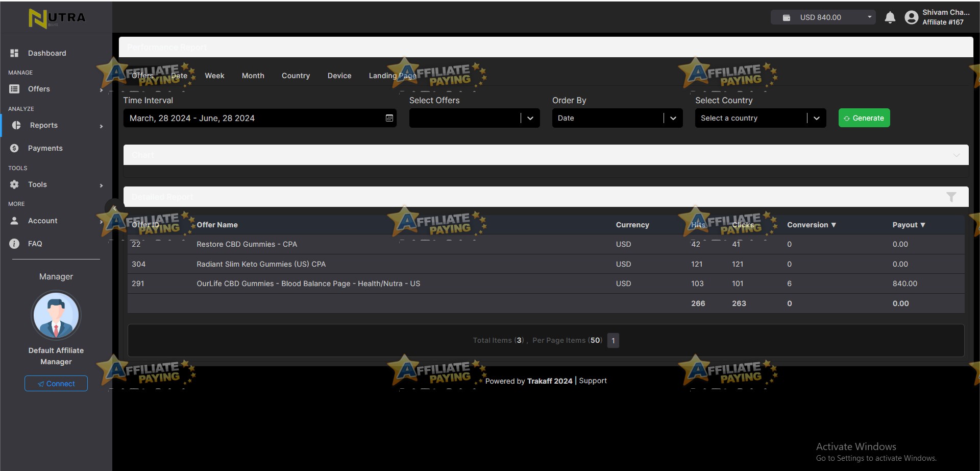980x471 pixels.
Task: Open Account from the sidebar
Action: coord(43,221)
